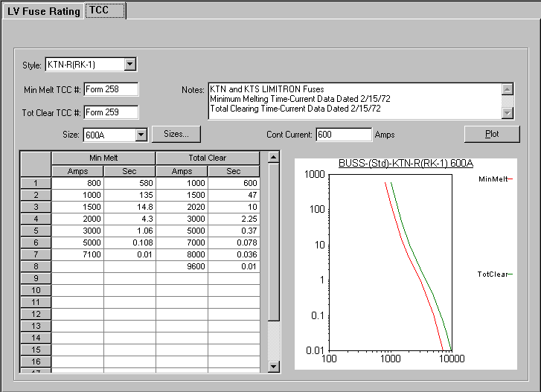Focus the Cont Current input field
This screenshot has width=541, height=392.
click(343, 135)
